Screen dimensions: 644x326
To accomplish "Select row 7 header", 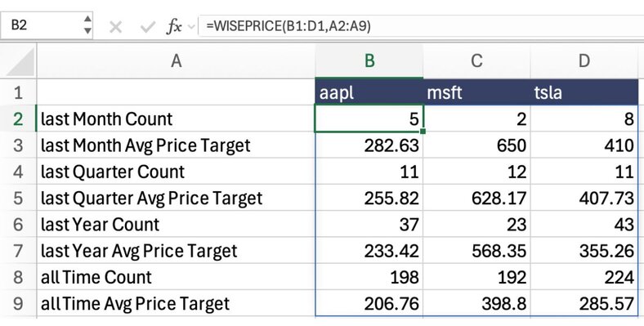I will coord(18,251).
